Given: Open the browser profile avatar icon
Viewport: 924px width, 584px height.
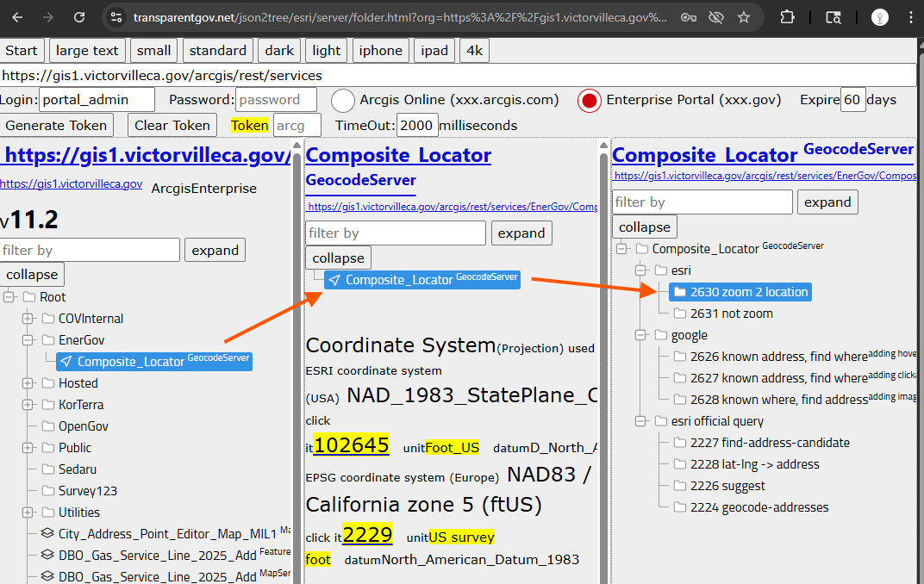Looking at the screenshot, I should point(879,17).
